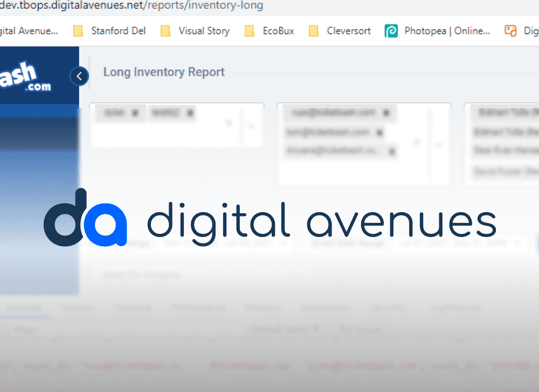Collapse the sidebar with the chevron button
Image resolution: width=539 pixels, height=392 pixels.
pyautogui.click(x=79, y=76)
